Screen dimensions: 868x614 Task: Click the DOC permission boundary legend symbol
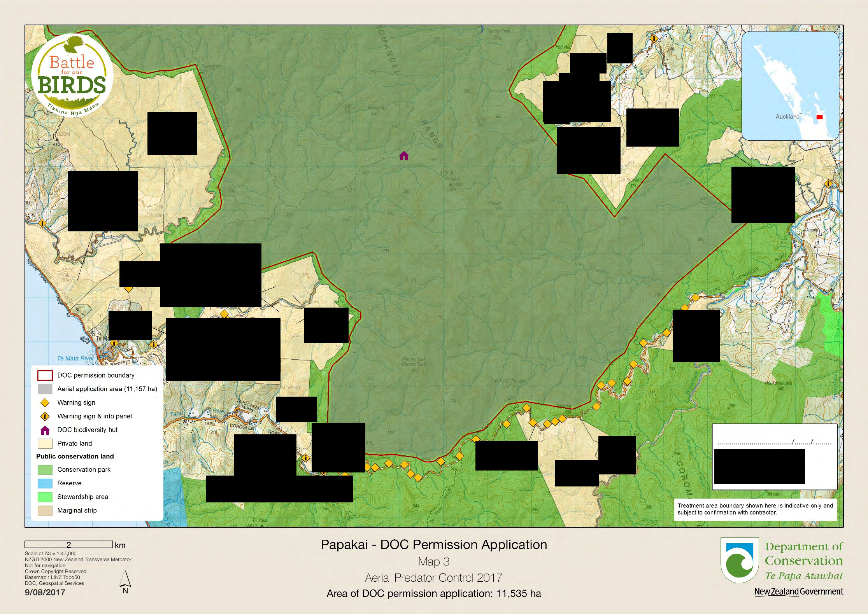click(45, 375)
